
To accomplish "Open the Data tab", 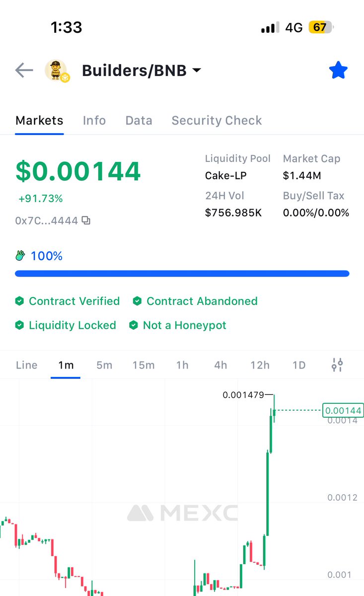I will 139,120.
